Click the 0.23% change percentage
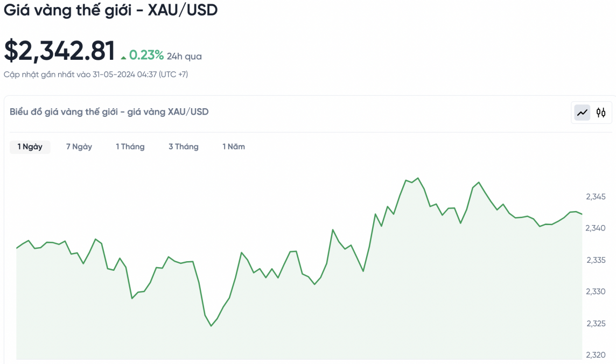This screenshot has width=616, height=364. [x=146, y=55]
